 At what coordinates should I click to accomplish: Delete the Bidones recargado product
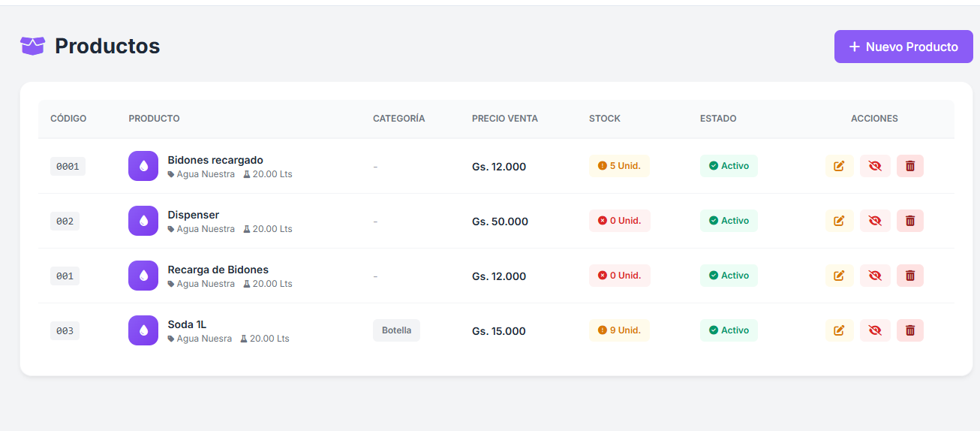tap(909, 166)
